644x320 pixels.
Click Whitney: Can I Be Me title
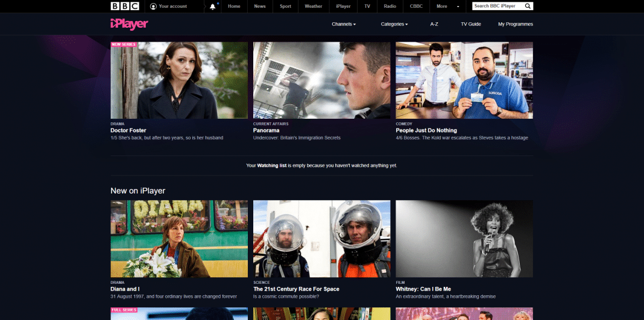point(423,289)
